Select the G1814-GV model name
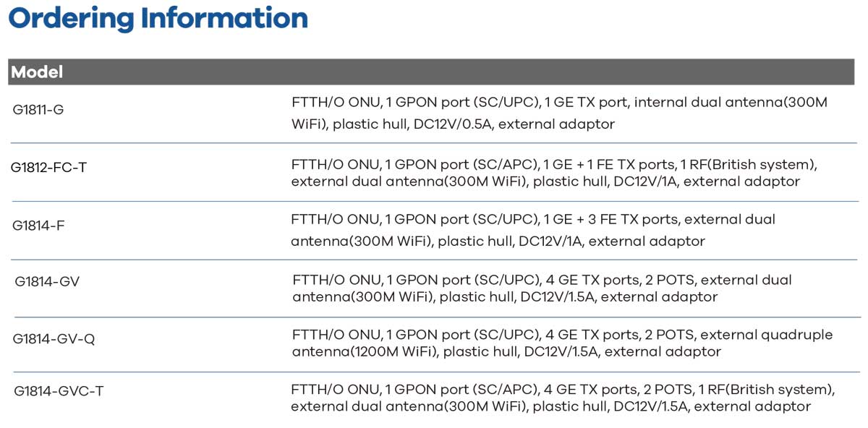868x428 pixels. pos(47,281)
